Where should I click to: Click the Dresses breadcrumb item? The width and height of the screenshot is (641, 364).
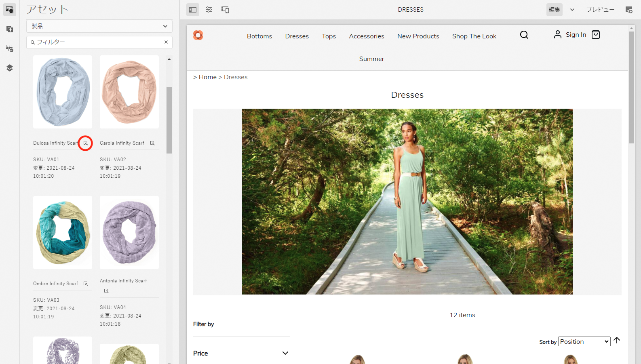click(236, 77)
